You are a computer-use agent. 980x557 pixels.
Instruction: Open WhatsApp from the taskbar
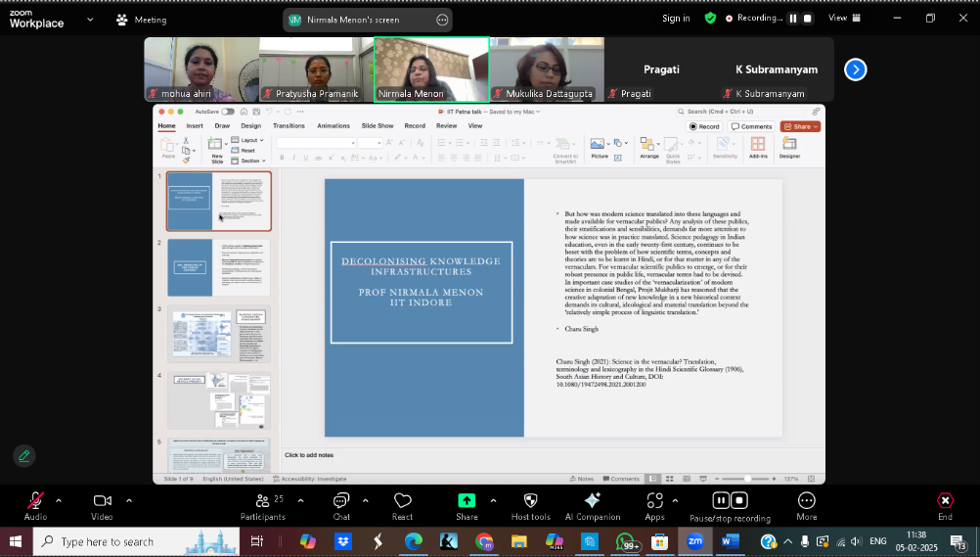pos(626,541)
